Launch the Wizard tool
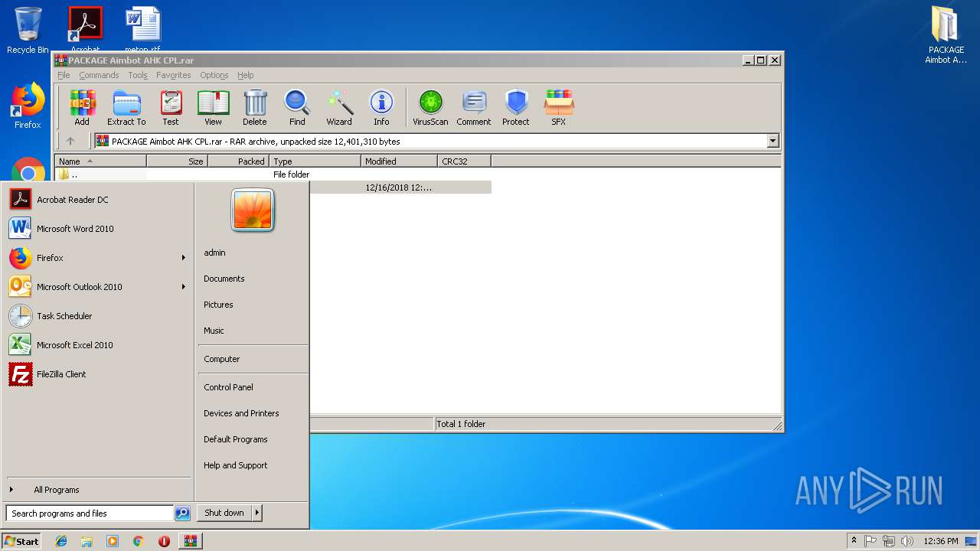 coord(339,107)
